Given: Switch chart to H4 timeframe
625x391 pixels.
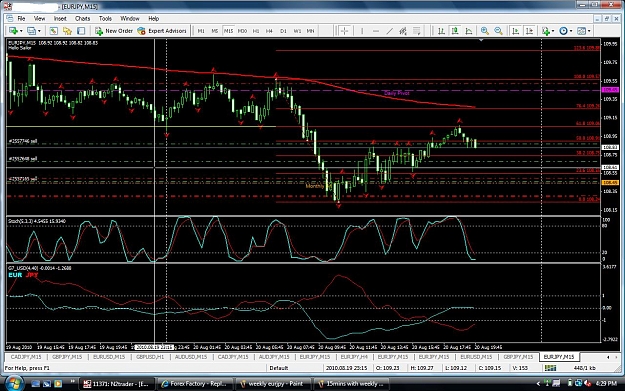Looking at the screenshot, I should tap(269, 31).
